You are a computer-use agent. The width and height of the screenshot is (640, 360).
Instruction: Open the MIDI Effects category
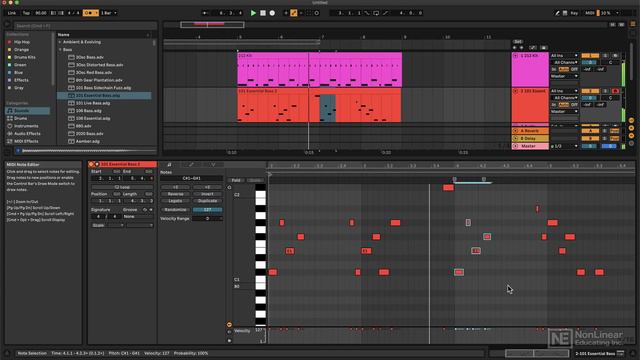coord(26,141)
